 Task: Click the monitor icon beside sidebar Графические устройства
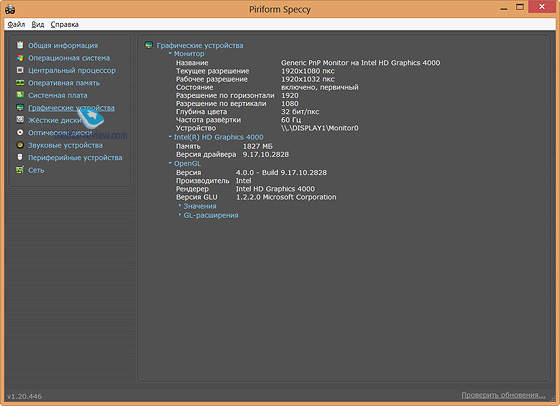pos(20,107)
